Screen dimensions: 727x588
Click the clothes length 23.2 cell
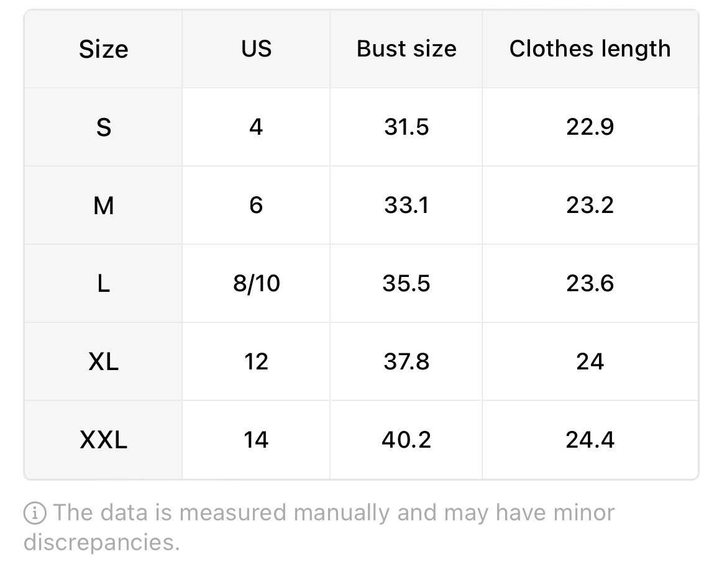590,206
